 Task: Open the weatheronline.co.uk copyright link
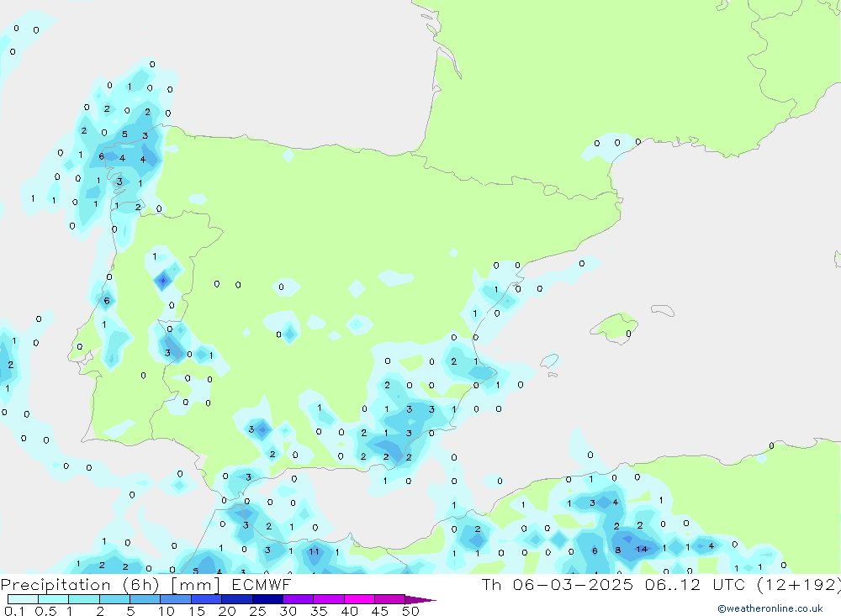point(770,608)
